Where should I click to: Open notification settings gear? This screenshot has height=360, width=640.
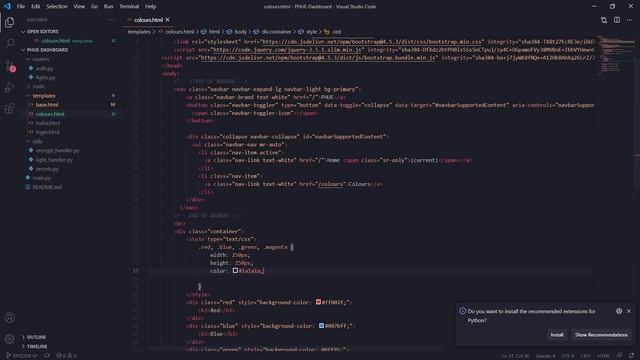point(619,311)
